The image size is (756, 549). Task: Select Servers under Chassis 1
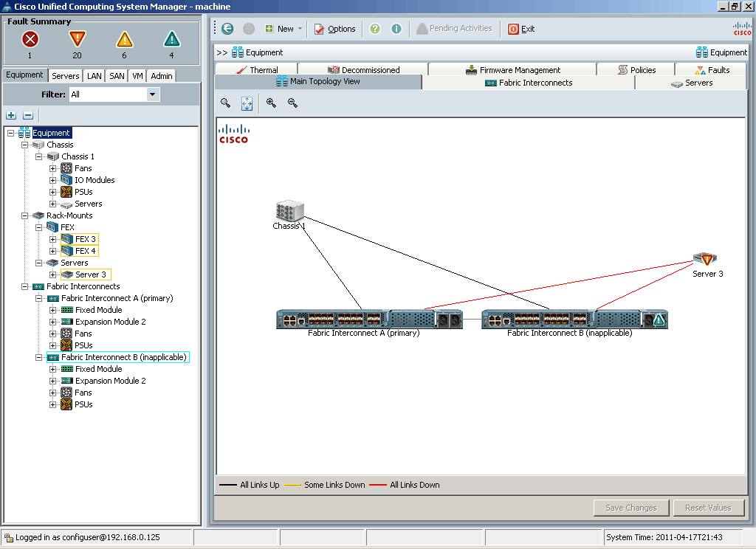coord(89,204)
